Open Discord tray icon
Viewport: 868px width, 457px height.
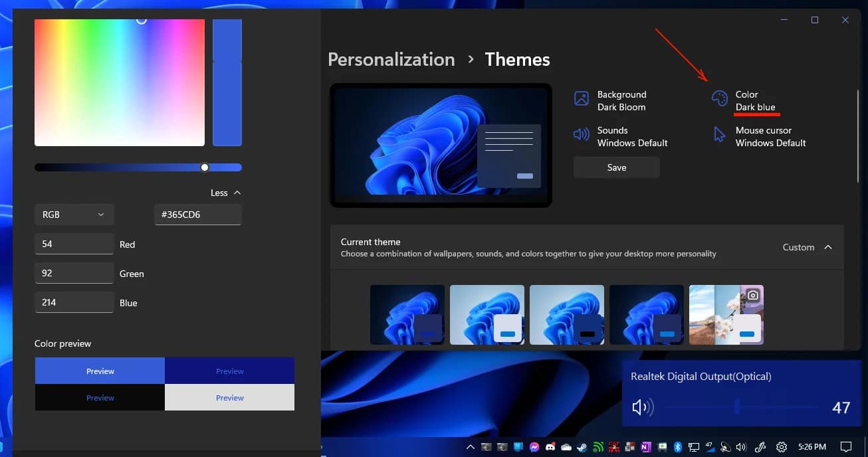point(550,447)
